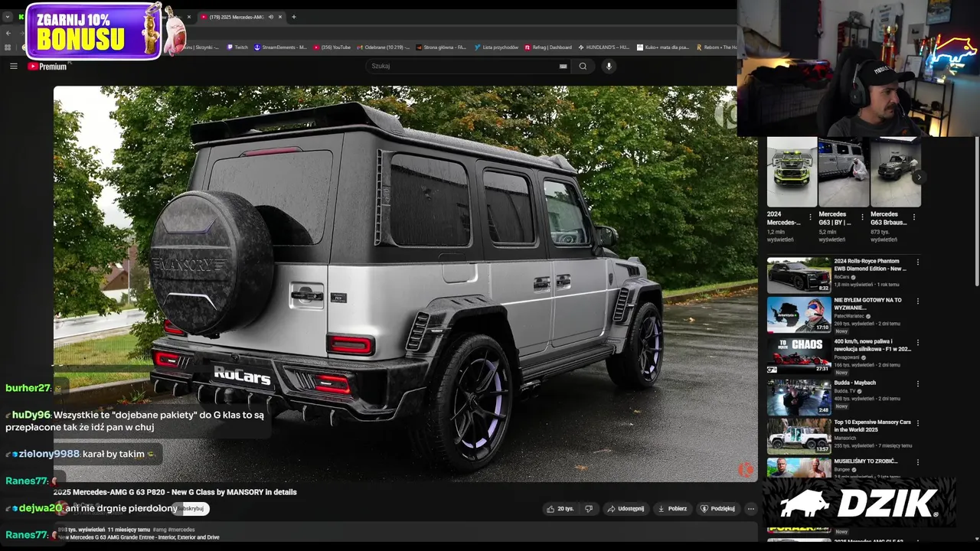Click Povagowani channel name
The height and width of the screenshot is (551, 980).
click(x=847, y=357)
